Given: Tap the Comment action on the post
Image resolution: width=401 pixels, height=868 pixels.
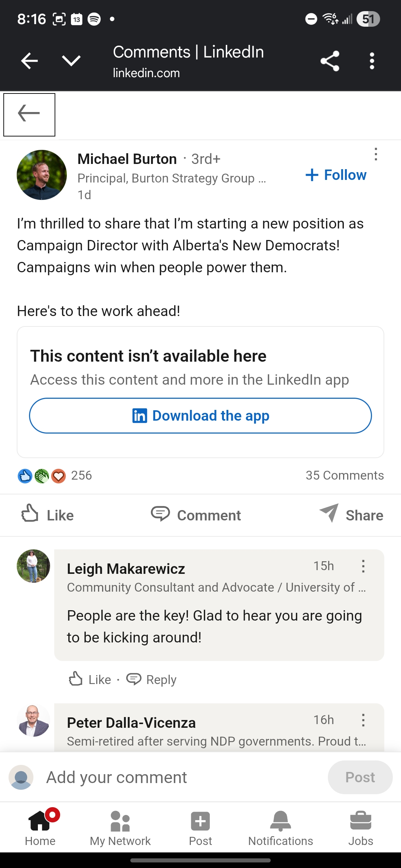Looking at the screenshot, I should click(x=196, y=515).
